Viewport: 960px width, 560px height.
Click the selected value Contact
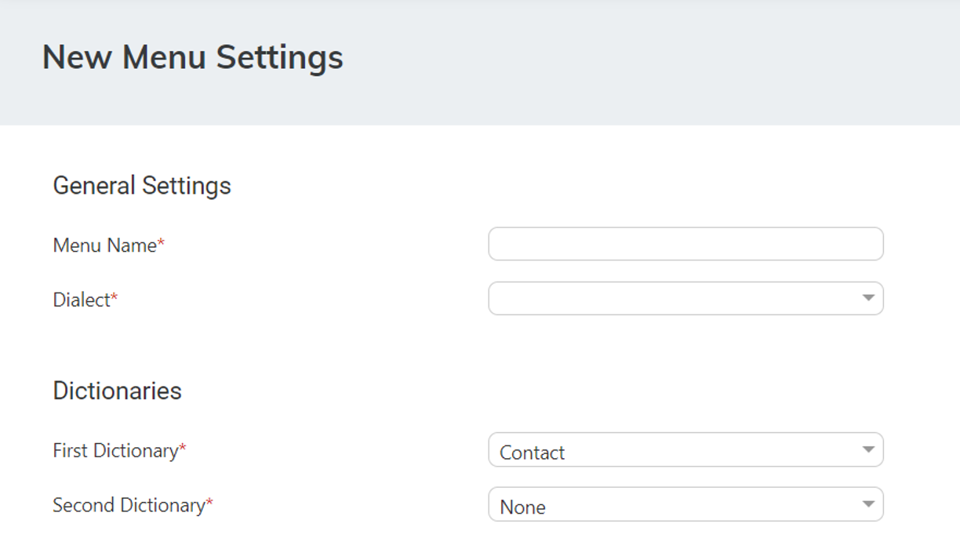pyautogui.click(x=532, y=453)
